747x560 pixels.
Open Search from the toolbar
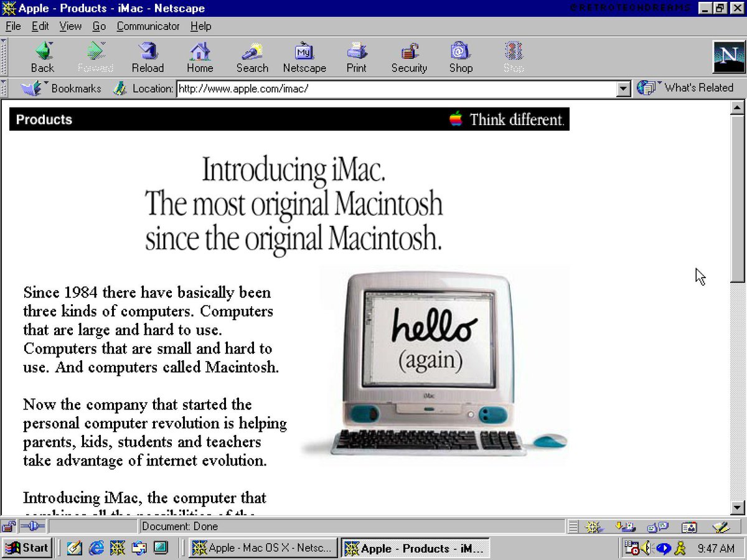pyautogui.click(x=252, y=57)
